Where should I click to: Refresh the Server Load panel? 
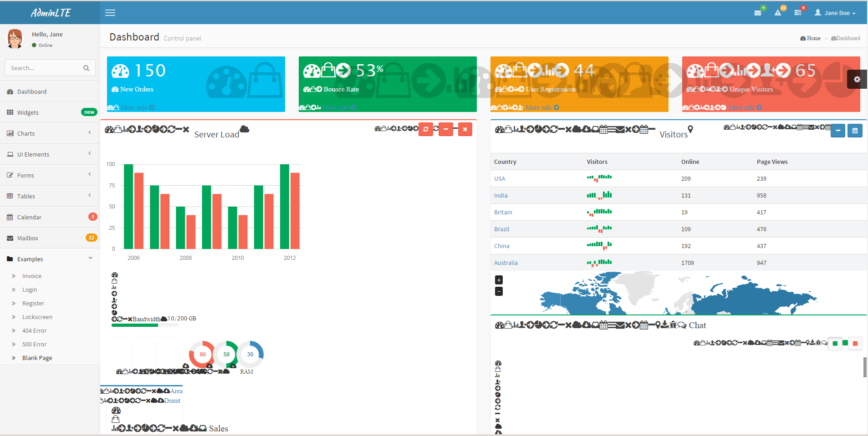point(426,129)
